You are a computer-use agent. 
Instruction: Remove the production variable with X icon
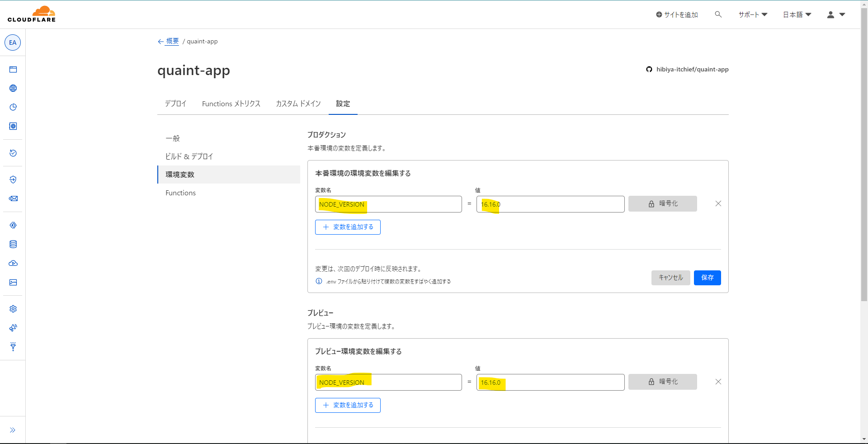(718, 203)
